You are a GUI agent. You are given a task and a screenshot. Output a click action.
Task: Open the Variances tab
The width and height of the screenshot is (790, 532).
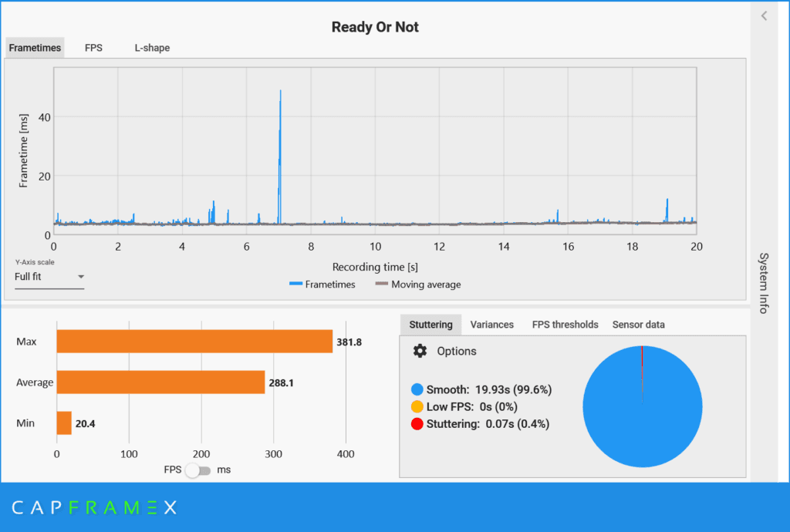tap(491, 325)
